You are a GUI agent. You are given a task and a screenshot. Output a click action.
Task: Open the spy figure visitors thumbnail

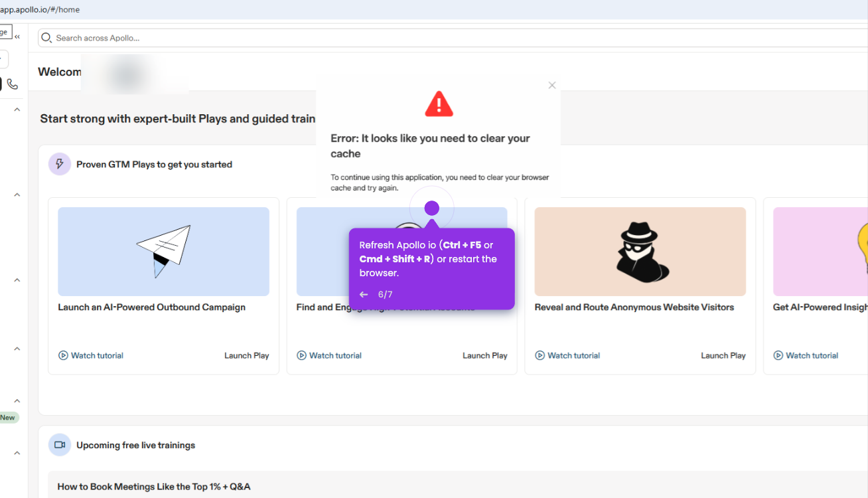tap(640, 251)
